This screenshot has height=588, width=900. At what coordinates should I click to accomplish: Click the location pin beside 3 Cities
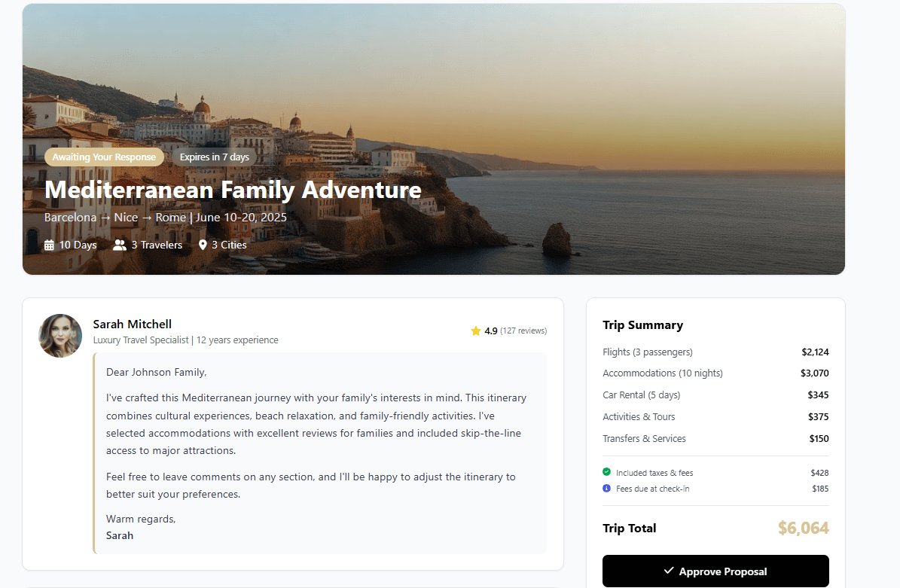tap(203, 245)
